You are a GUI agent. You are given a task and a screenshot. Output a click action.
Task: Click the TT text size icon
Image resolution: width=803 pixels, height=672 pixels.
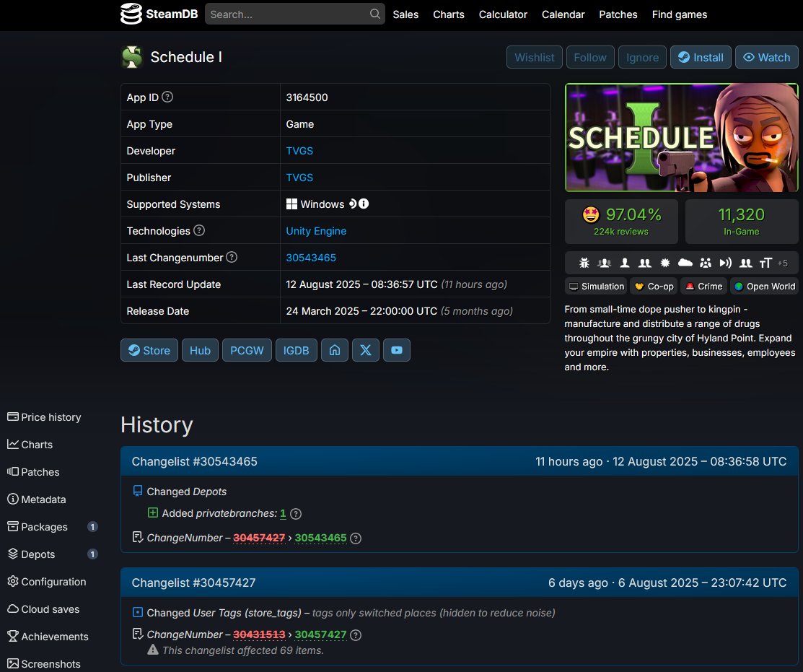click(765, 263)
